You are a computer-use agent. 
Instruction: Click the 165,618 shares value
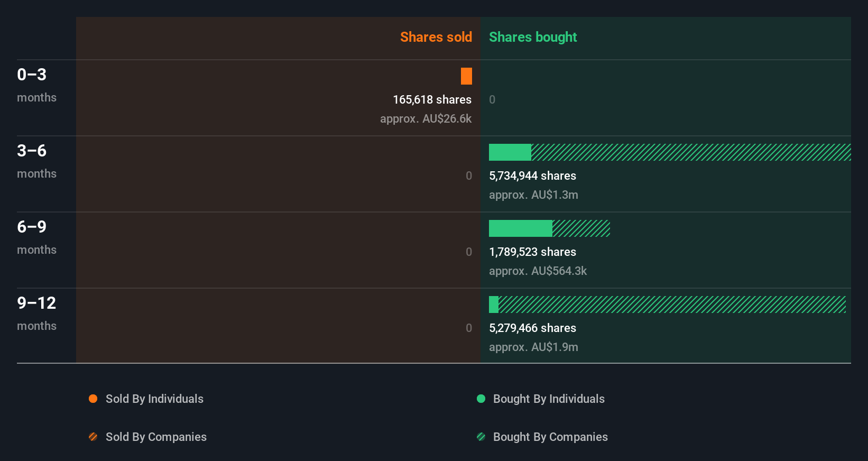tap(432, 99)
